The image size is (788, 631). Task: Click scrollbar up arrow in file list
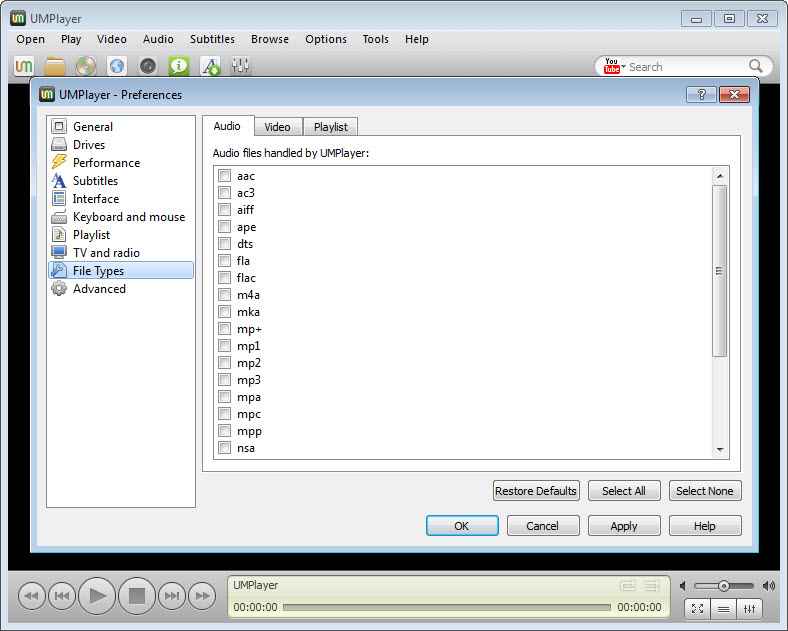point(720,176)
